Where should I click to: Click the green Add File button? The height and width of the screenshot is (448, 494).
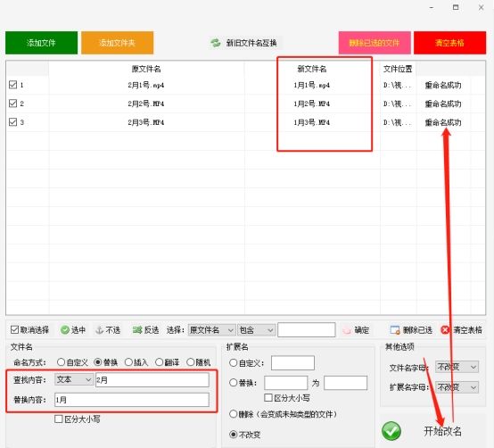click(41, 43)
